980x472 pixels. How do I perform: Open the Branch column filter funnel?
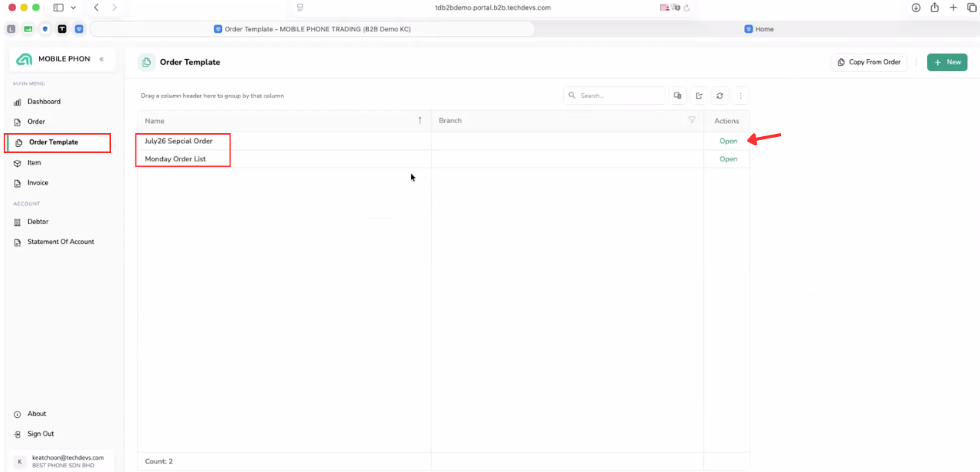(692, 120)
